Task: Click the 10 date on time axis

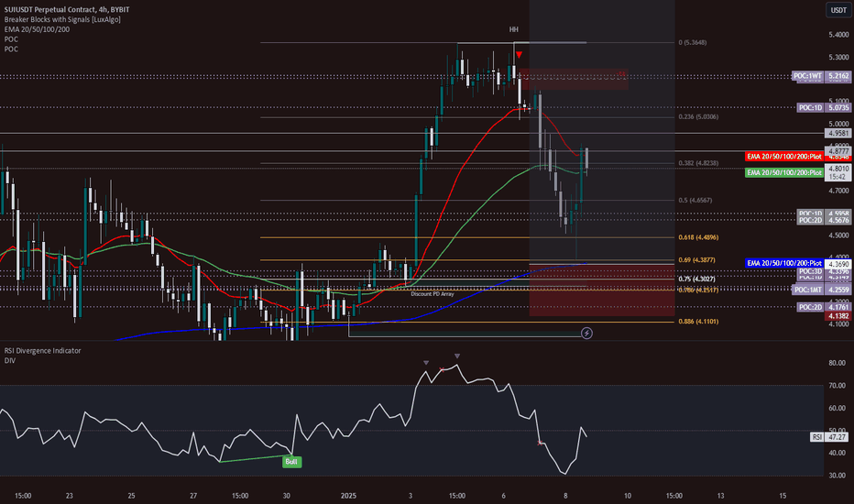Action: click(x=628, y=496)
